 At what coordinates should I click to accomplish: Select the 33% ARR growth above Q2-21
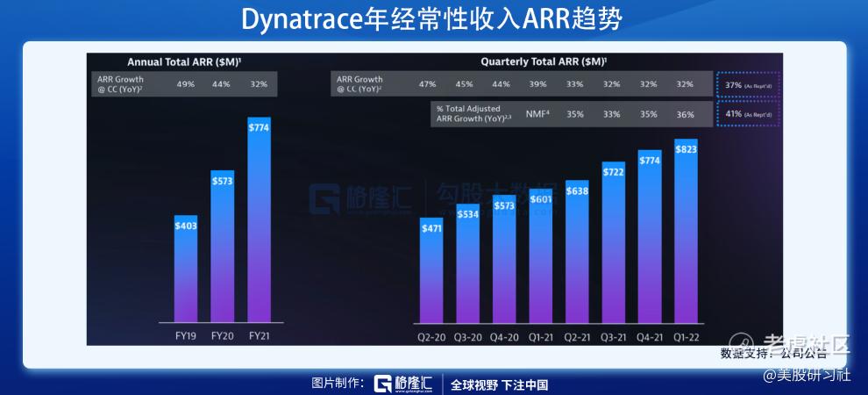[x=574, y=84]
